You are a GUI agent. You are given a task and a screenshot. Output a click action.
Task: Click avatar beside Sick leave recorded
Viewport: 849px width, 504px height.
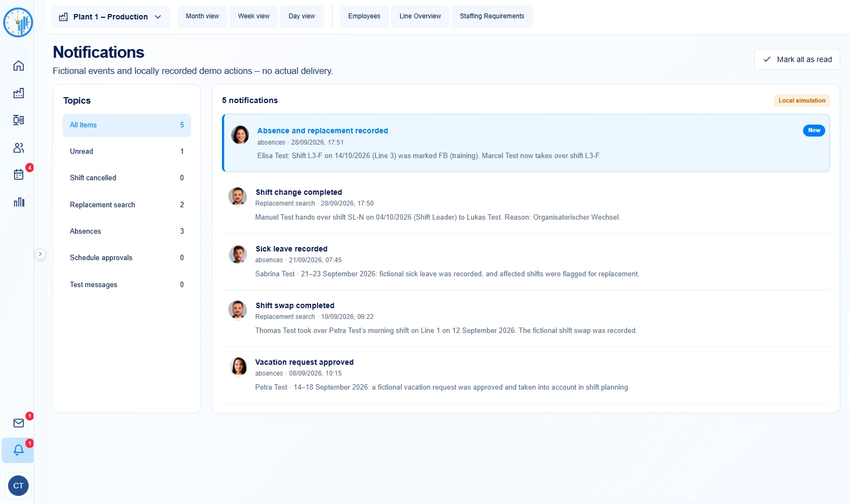238,254
